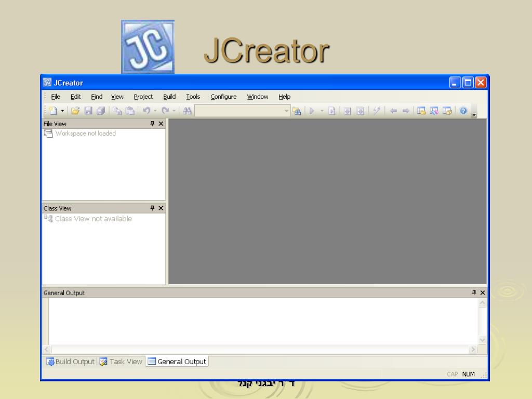Select 'Workspace not loaded' tree item
This screenshot has width=532, height=399.
86,134
